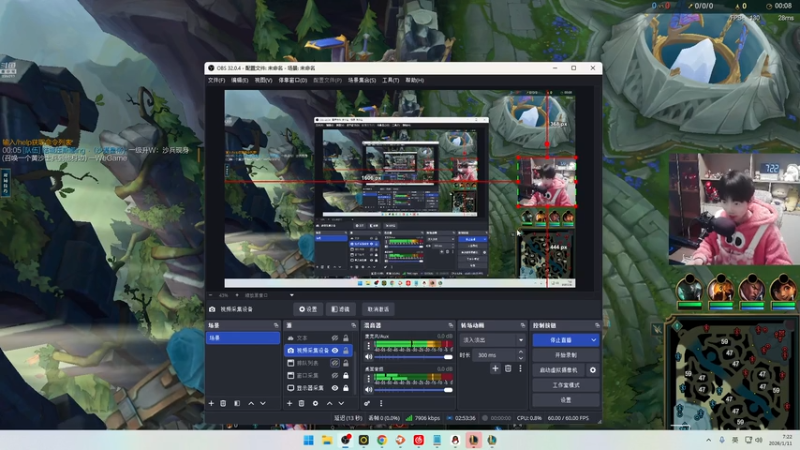Image resolution: width=800 pixels, height=450 pixels.
Task: Add a scene transition with plus button
Action: click(495, 368)
